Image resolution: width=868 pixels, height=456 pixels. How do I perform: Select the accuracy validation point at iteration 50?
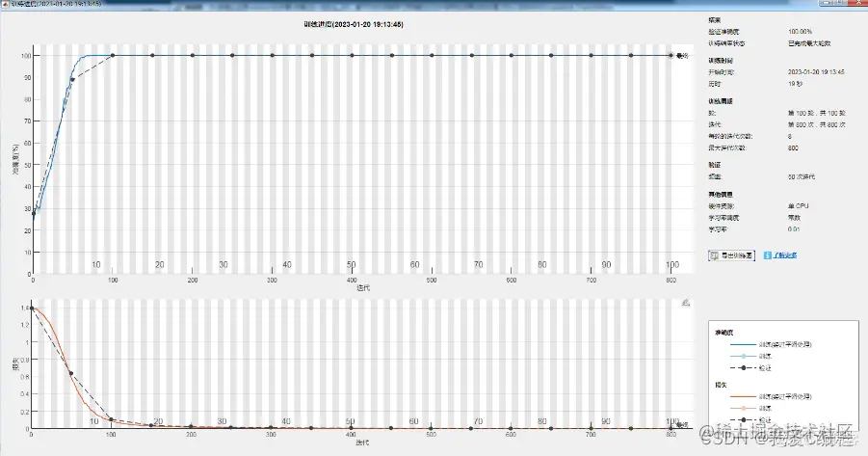(72, 79)
